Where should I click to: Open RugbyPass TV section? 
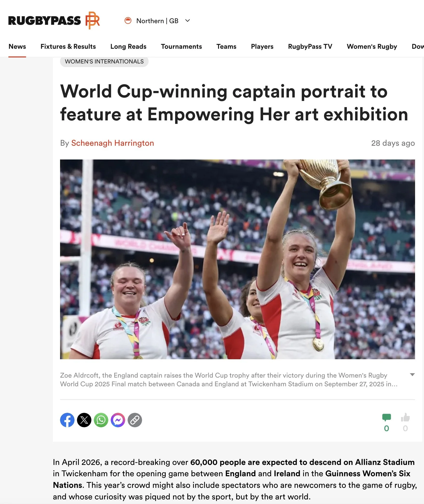(x=310, y=46)
